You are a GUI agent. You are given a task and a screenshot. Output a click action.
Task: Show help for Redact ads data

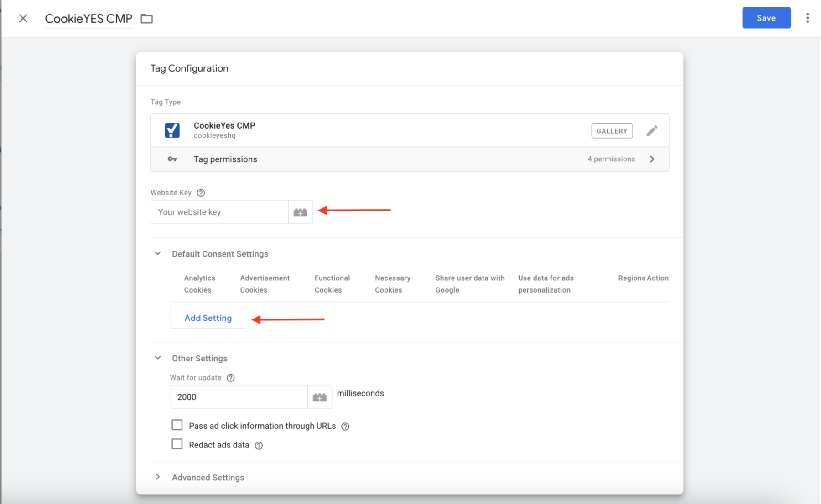259,446
